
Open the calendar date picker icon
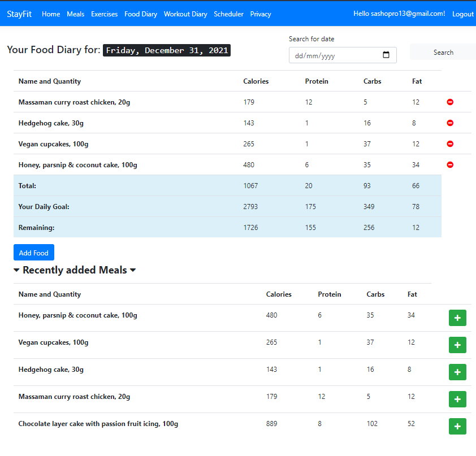(386, 55)
